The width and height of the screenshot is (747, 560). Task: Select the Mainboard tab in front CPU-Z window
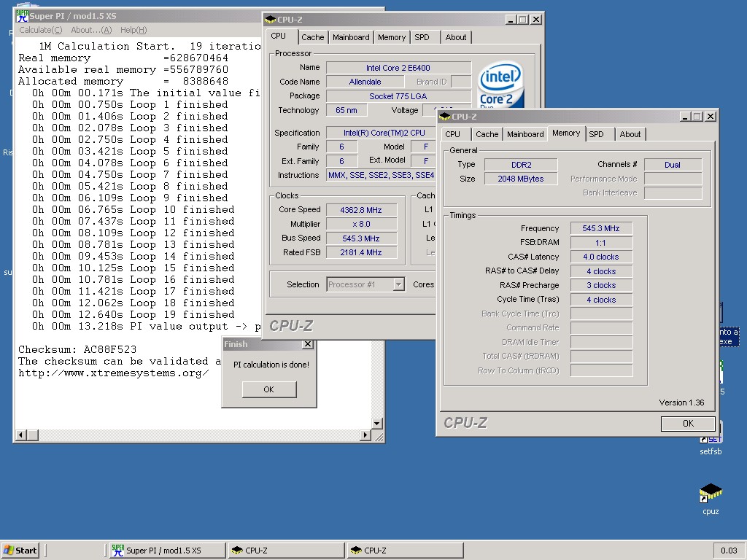[525, 134]
